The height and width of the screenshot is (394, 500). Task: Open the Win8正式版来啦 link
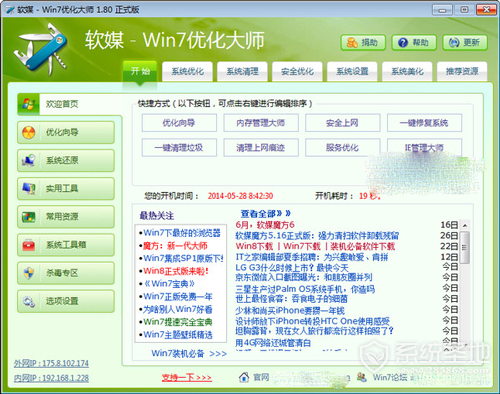pyautogui.click(x=176, y=271)
